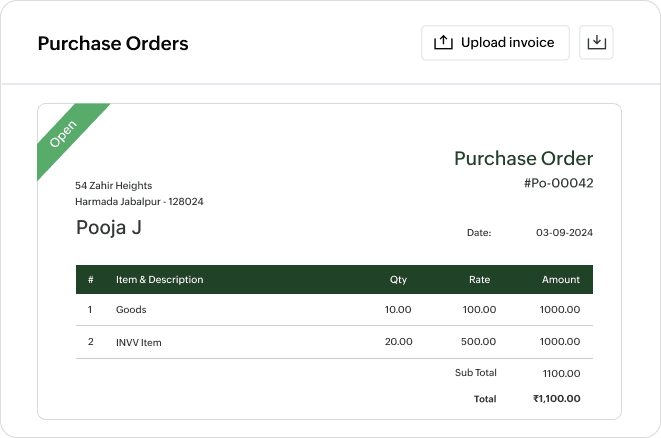Click the Upload invoice button

pos(495,43)
